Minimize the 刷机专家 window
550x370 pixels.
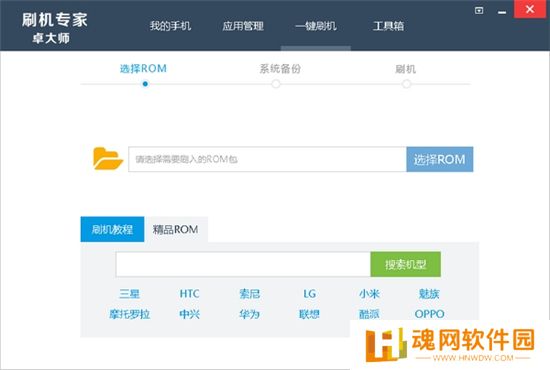(502, 13)
